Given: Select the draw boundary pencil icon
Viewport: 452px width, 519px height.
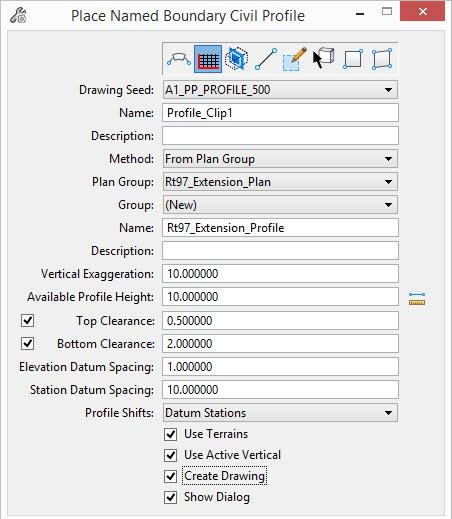Looking at the screenshot, I should tap(294, 59).
